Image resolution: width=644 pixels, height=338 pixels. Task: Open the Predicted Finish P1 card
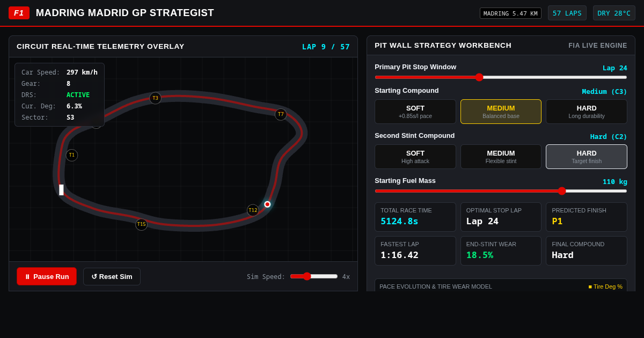coord(587,217)
